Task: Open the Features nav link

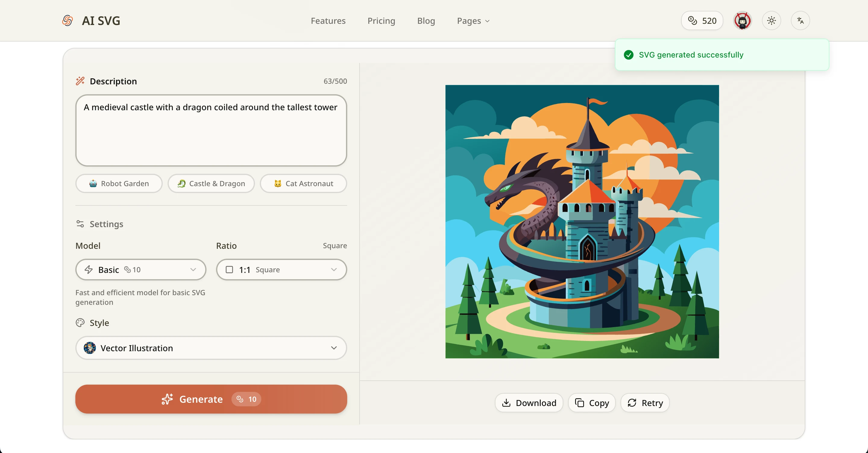Action: click(328, 21)
